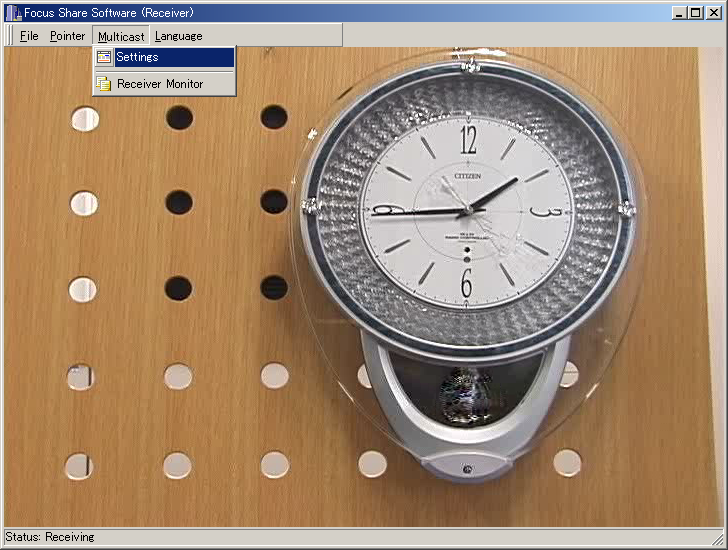The width and height of the screenshot is (728, 550).
Task: Collapse the open Multicast menu
Action: point(121,36)
